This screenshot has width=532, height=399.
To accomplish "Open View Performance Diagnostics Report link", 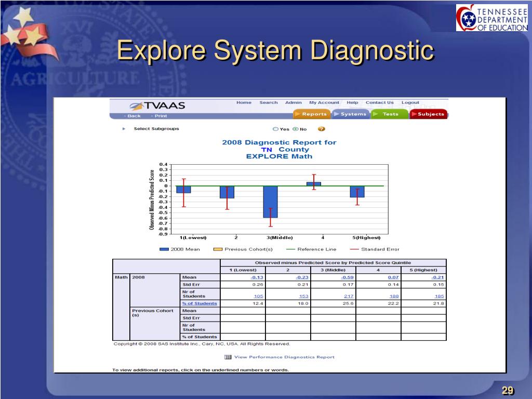I will click(x=284, y=357).
